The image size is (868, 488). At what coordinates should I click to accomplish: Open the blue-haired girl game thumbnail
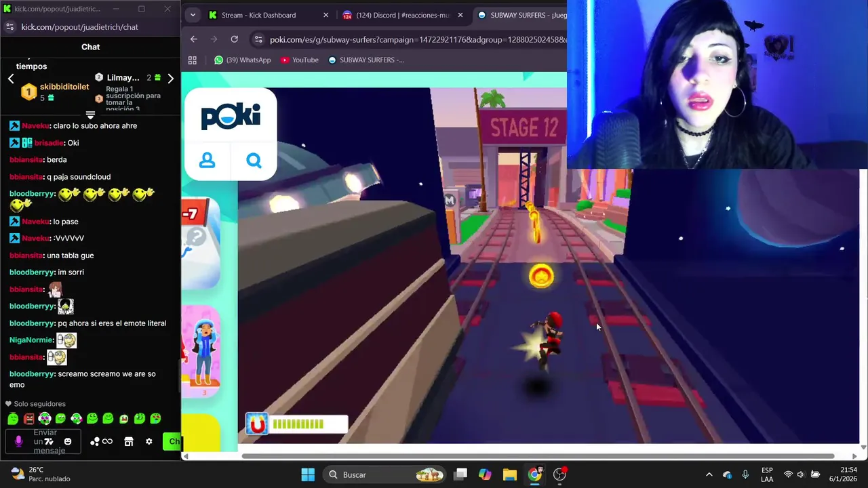coord(201,351)
